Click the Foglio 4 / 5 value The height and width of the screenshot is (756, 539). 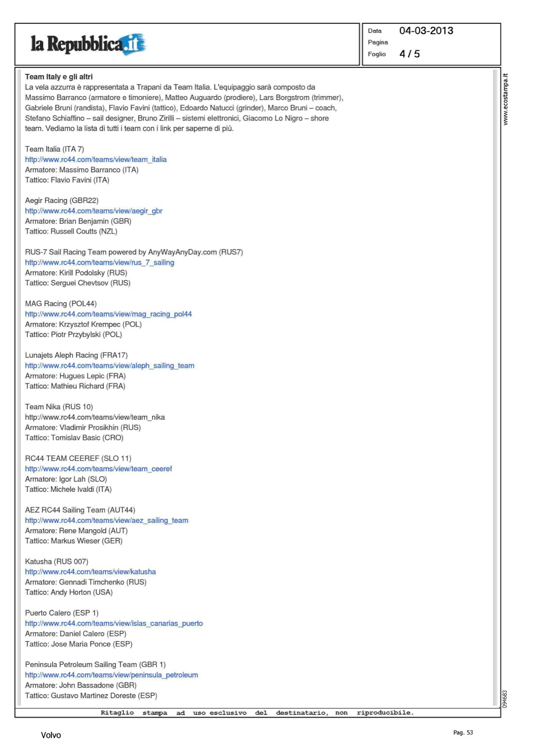point(409,54)
